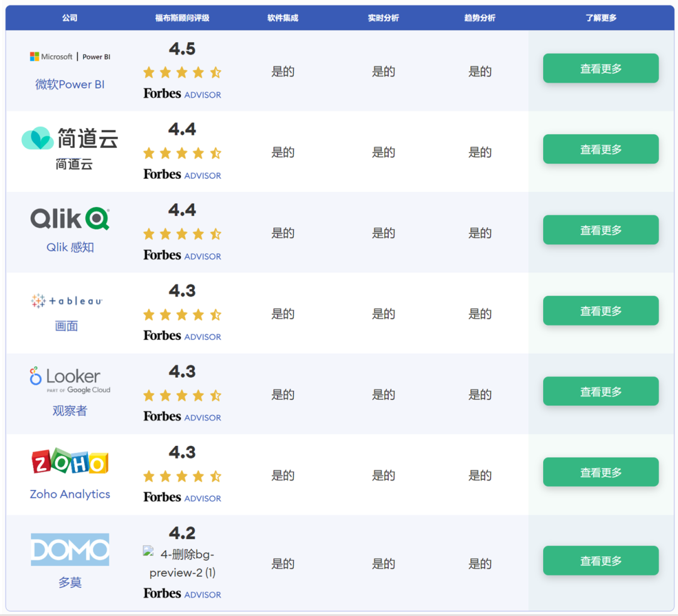Screen dimensions: 678x616
Task: Click Forbes Advisor logo in Looker row
Action: 182,417
